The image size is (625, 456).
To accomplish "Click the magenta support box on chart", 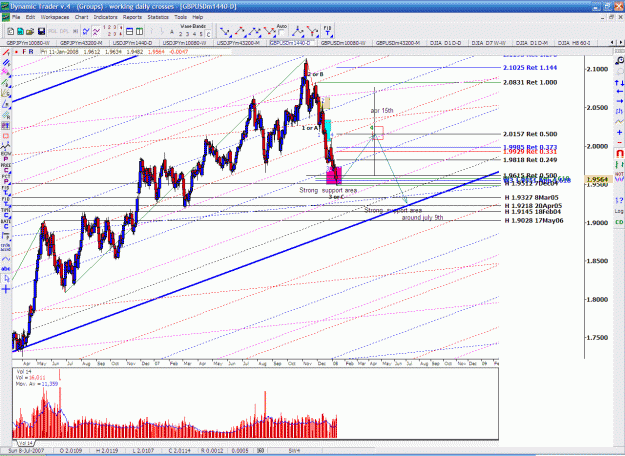I will click(x=334, y=175).
